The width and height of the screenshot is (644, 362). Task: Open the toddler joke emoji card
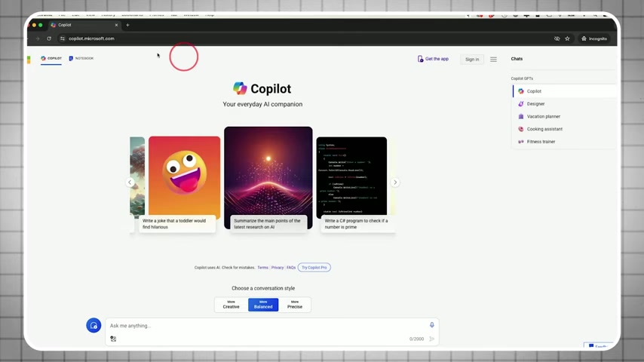point(185,176)
